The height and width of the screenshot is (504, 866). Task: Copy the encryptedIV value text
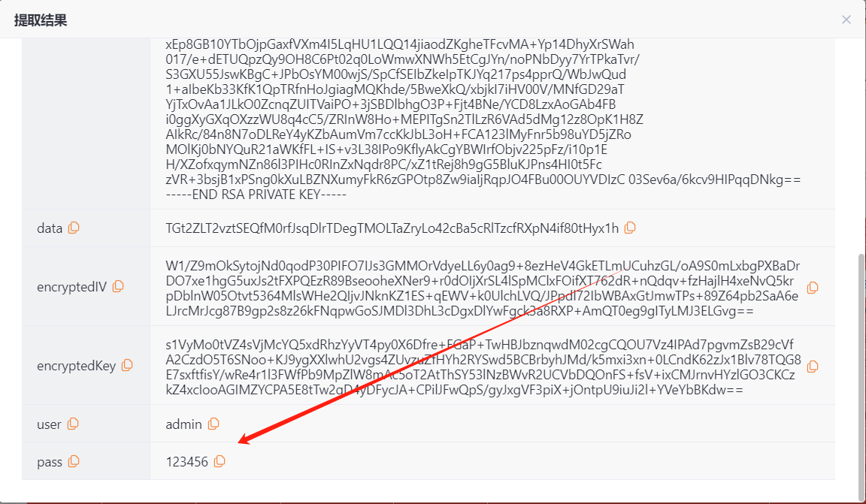[x=813, y=288]
